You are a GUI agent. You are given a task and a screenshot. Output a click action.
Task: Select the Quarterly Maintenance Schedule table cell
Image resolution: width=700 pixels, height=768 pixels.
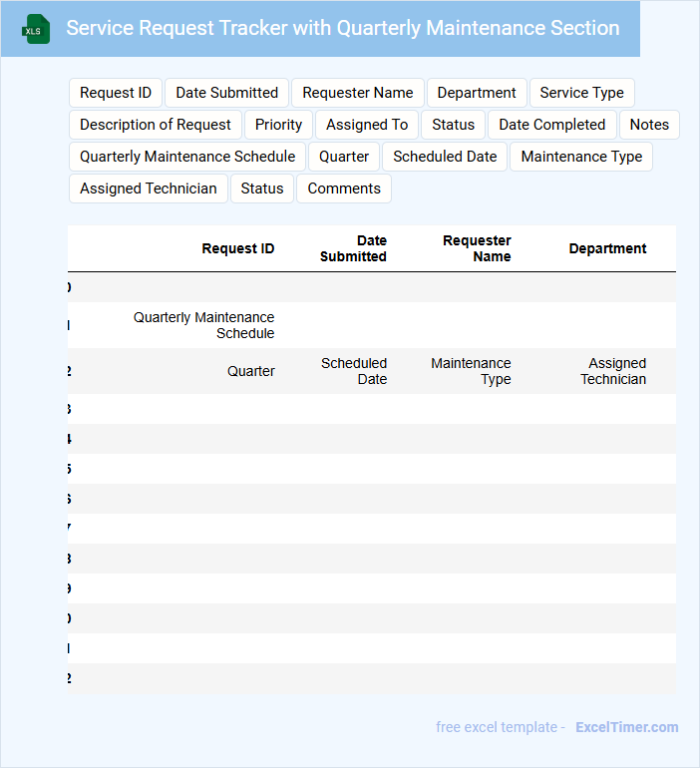click(x=203, y=325)
